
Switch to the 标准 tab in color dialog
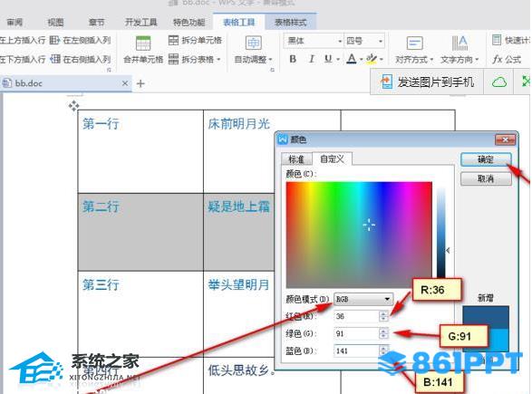(x=296, y=159)
